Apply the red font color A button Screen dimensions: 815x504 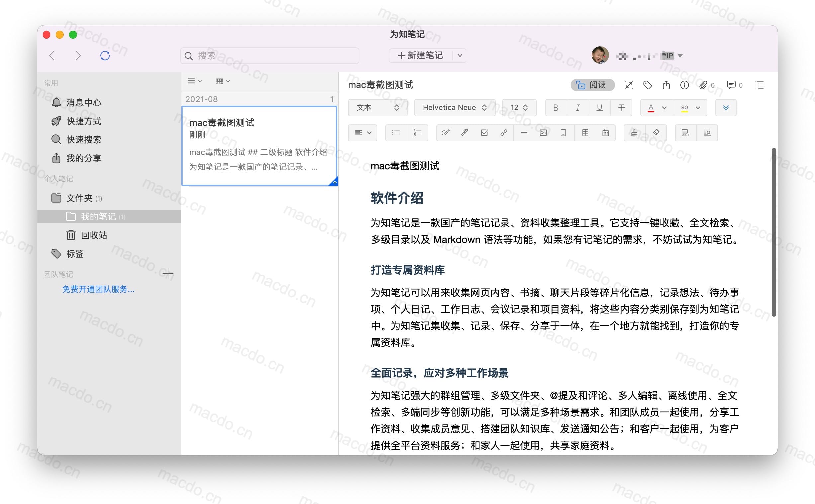(x=651, y=108)
